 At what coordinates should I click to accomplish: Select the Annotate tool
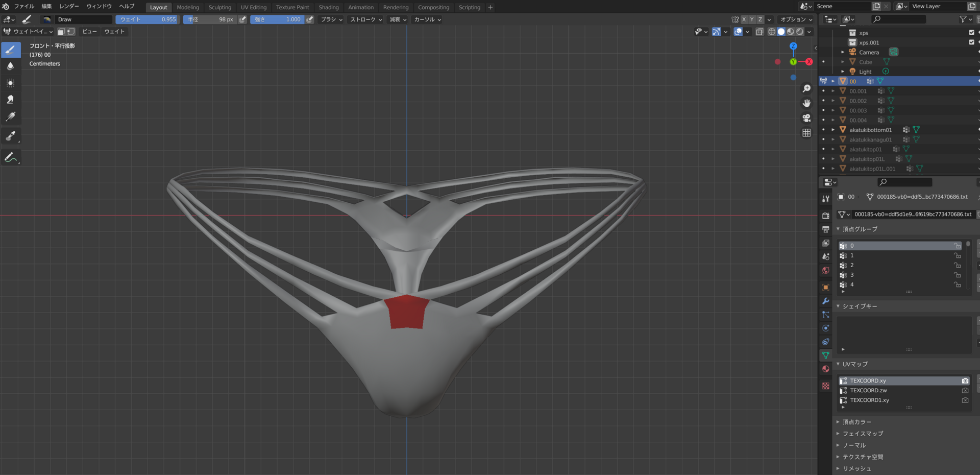click(10, 158)
